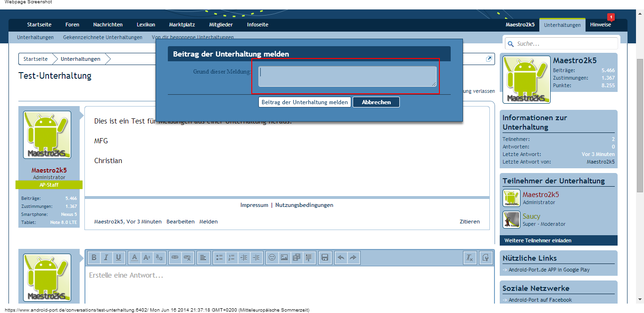Screen dimensions: 644x313
Task: Click the Suche search field
Action: pyautogui.click(x=566, y=43)
